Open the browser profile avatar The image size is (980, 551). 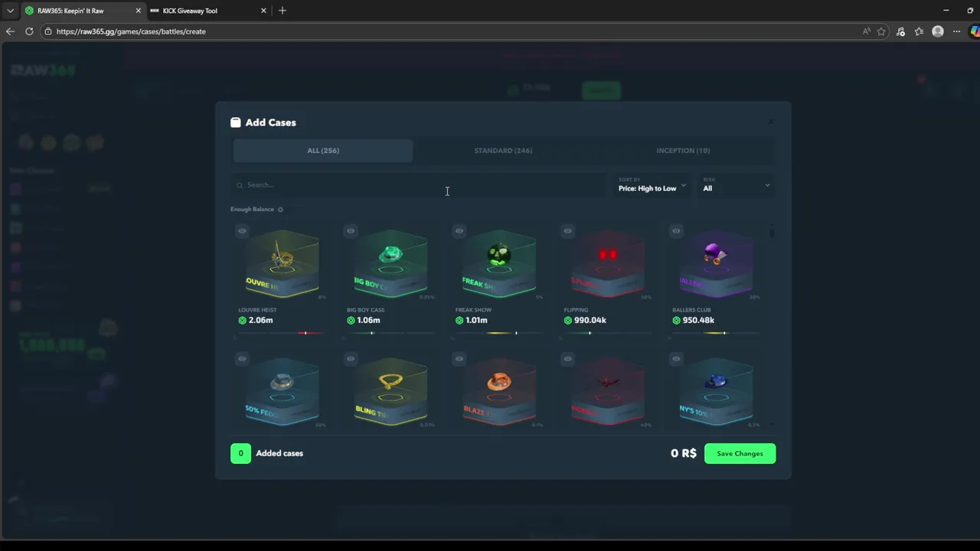click(938, 31)
